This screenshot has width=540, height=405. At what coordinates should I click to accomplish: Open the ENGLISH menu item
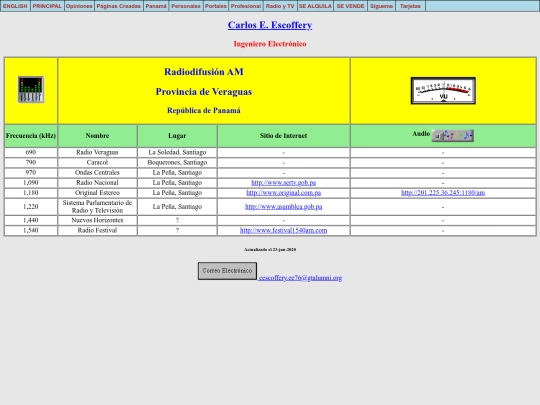(15, 6)
